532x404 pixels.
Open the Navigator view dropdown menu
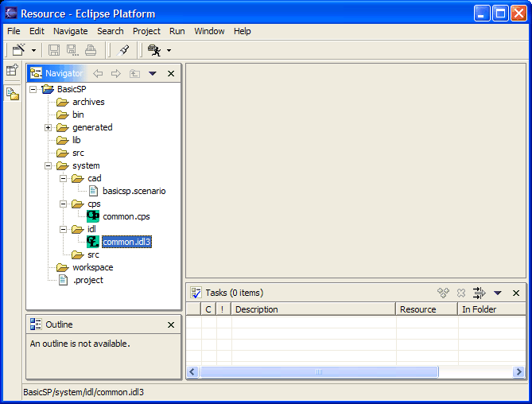(153, 73)
